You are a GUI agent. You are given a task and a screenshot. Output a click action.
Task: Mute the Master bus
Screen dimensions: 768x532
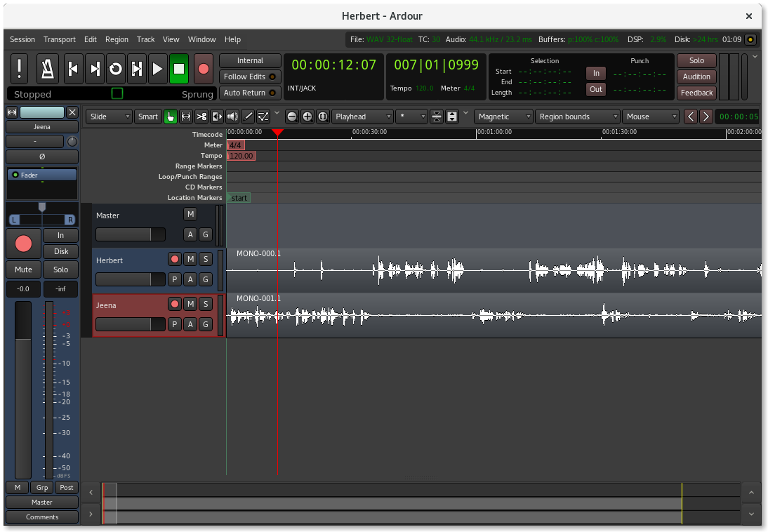(190, 214)
